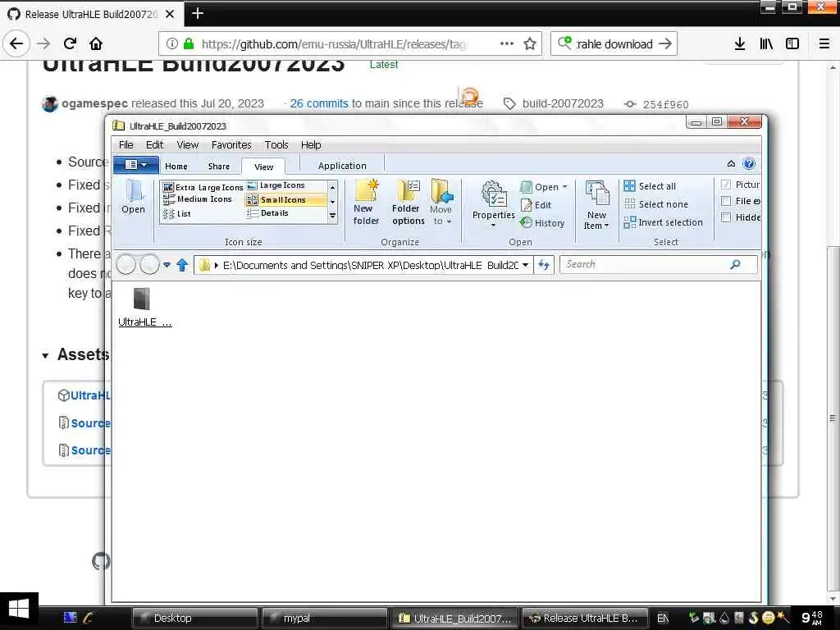
Task: Close the Release UltraHLE browser tab
Action: click(170, 14)
